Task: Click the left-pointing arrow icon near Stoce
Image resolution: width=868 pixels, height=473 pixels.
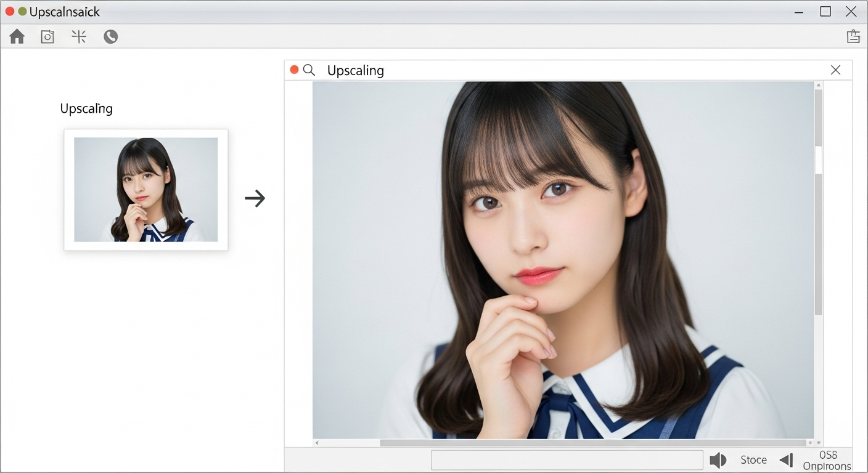Action: [787, 460]
